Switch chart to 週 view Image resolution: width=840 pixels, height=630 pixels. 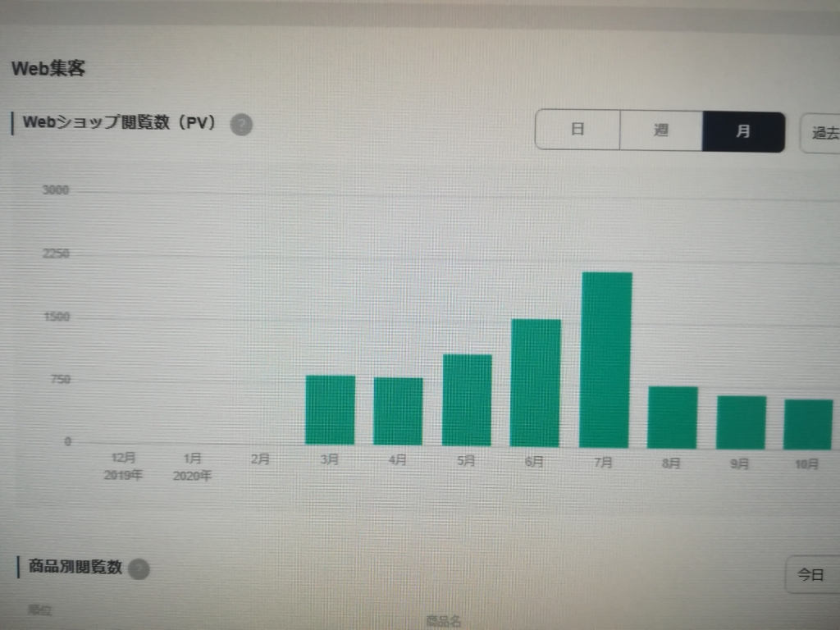click(x=661, y=130)
